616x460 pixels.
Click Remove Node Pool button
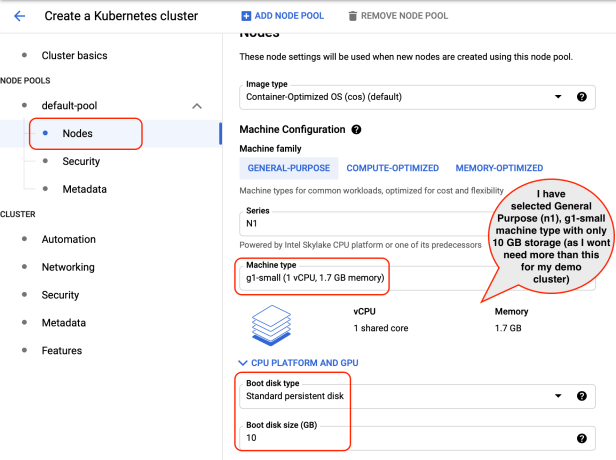(x=400, y=16)
